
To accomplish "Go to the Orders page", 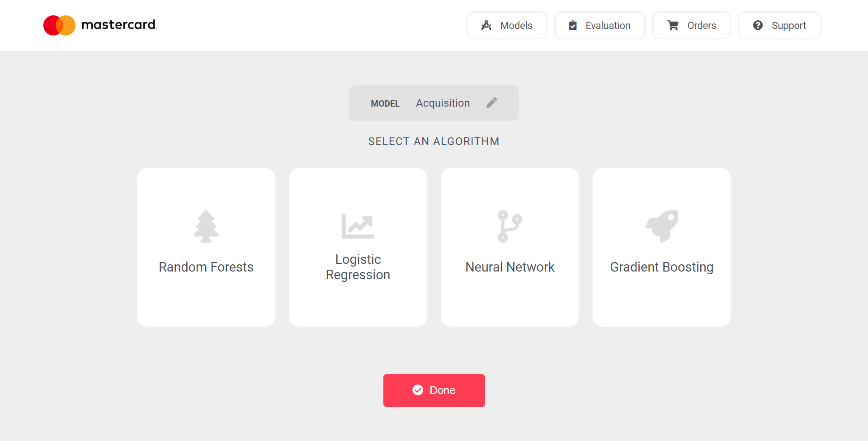I will pos(692,25).
